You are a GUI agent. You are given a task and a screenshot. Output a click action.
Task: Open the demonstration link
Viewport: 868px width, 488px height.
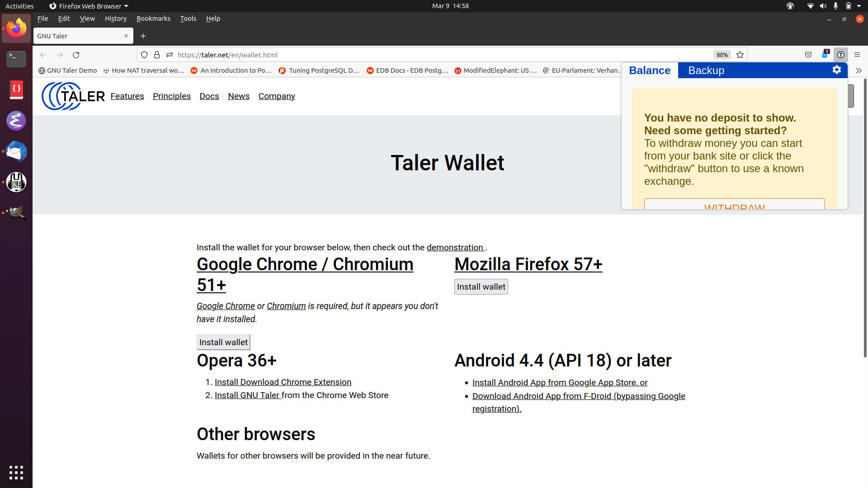455,248
